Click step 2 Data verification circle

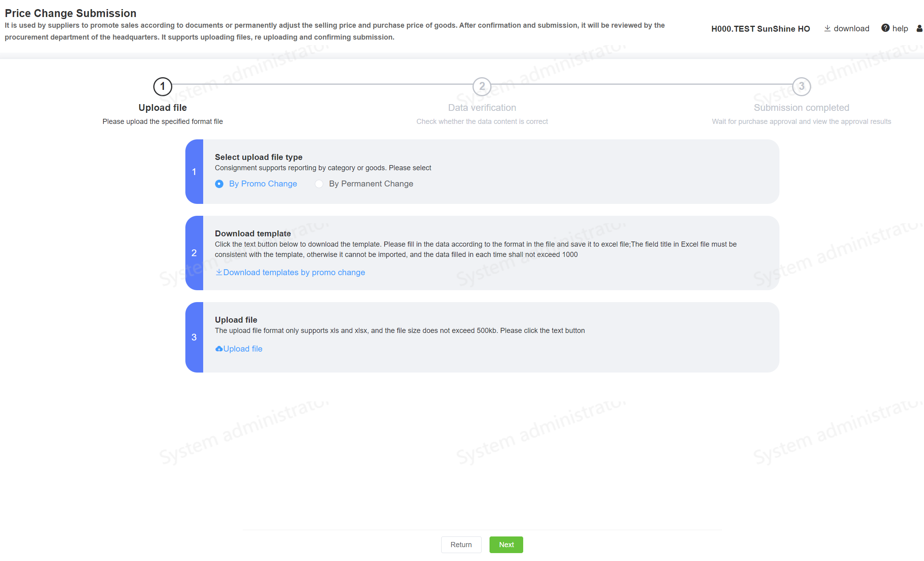(482, 86)
